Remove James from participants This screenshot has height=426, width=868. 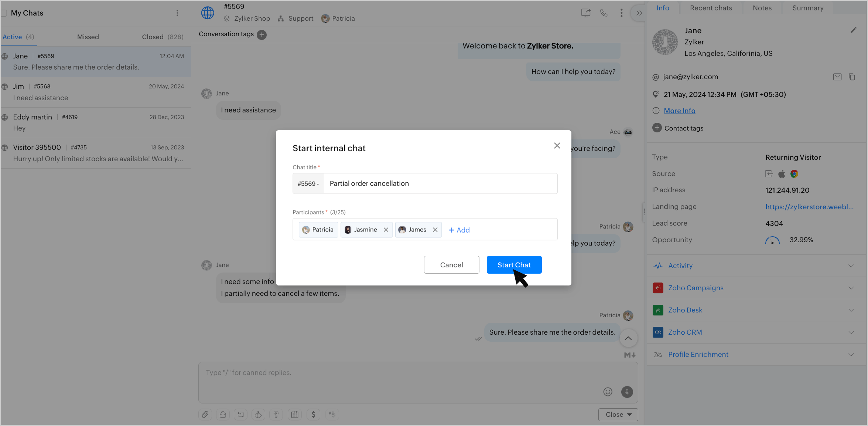(435, 230)
